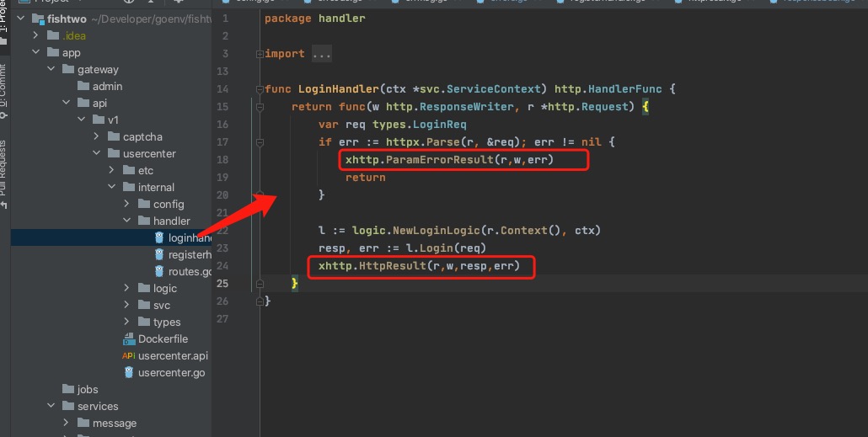Select the admin folder

[x=107, y=86]
